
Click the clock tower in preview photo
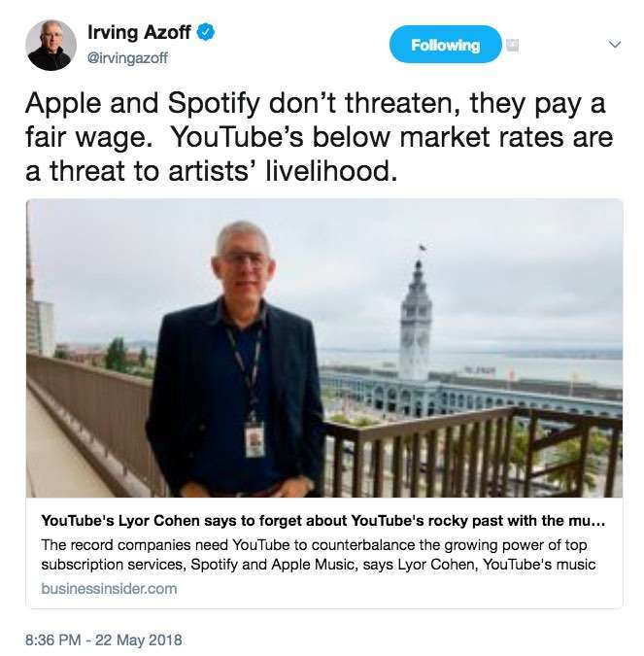[416, 318]
